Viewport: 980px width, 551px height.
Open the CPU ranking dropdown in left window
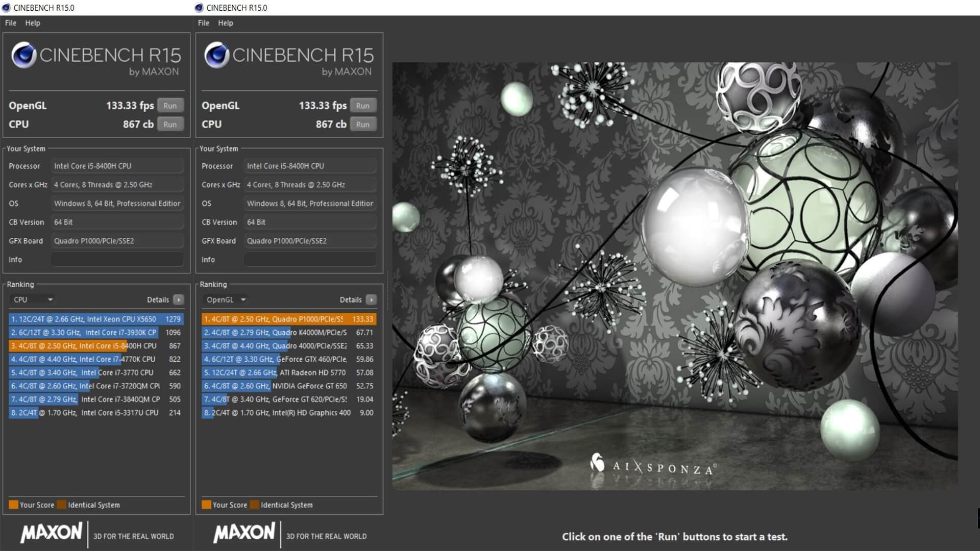pos(33,299)
